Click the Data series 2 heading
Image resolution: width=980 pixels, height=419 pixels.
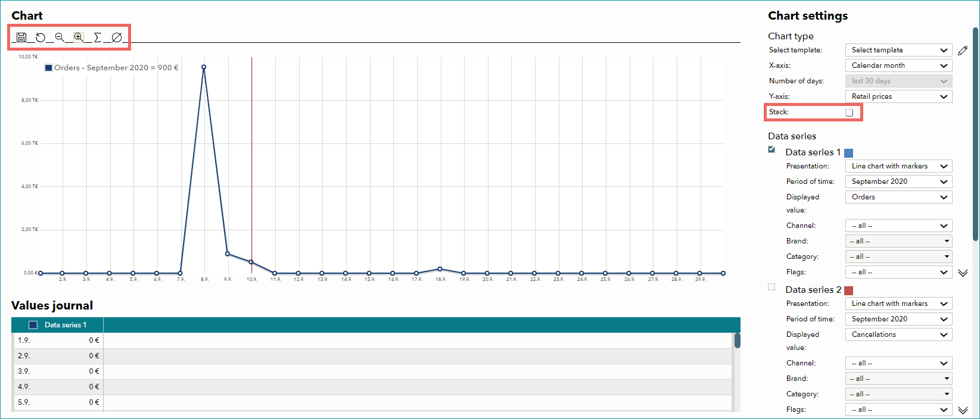coord(813,290)
